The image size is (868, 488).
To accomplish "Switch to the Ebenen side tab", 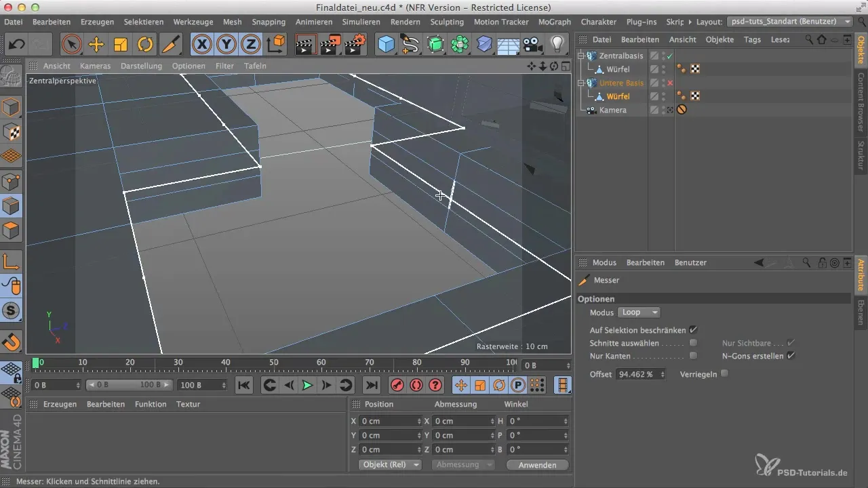I will tap(861, 312).
